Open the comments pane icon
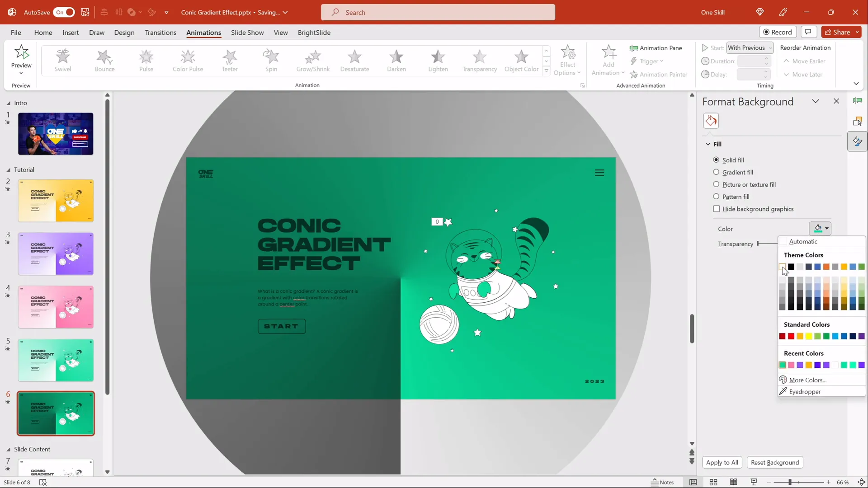 click(808, 32)
